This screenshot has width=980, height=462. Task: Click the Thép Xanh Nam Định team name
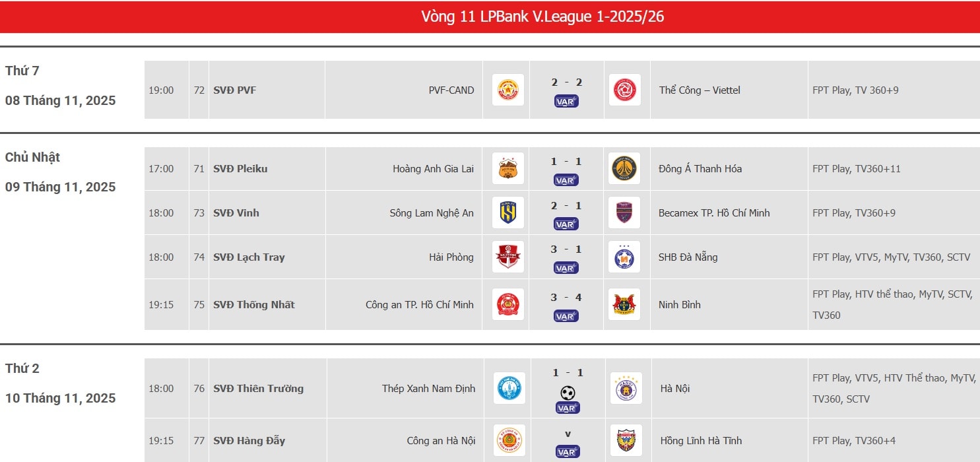(428, 388)
